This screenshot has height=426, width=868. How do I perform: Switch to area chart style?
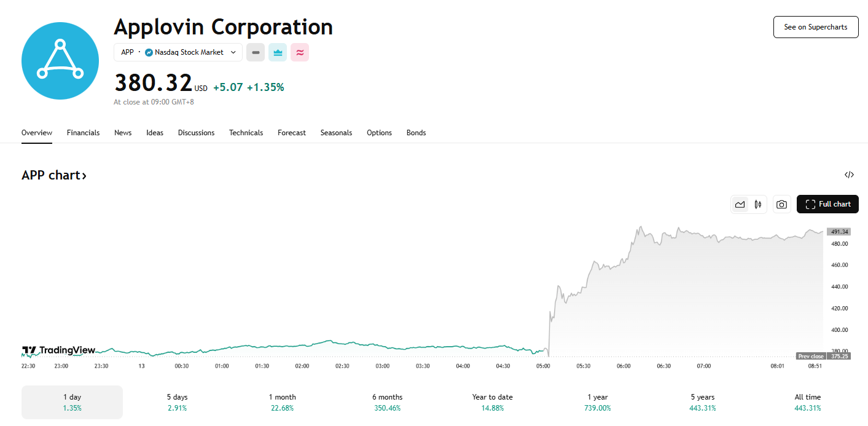(x=740, y=204)
